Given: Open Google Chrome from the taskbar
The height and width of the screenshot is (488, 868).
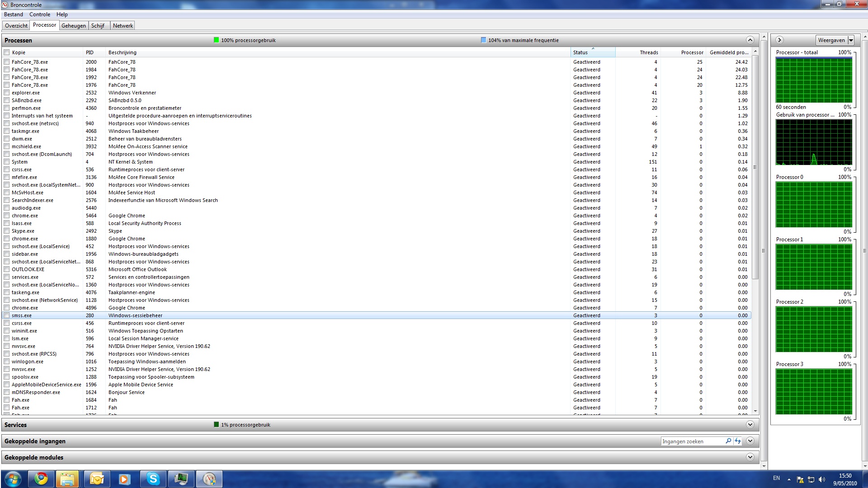Looking at the screenshot, I should pos(41,479).
